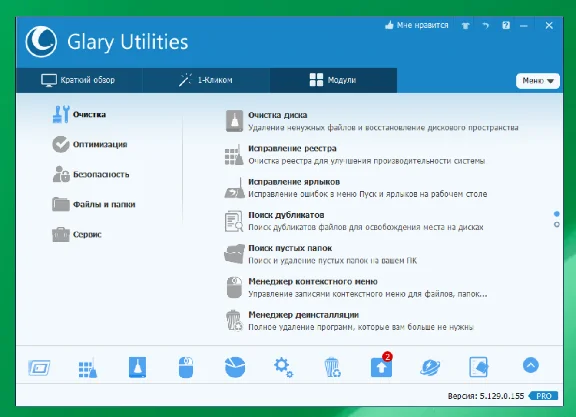Expand bottom toolbar with the up-arrow circle
The image size is (576, 417).
[x=530, y=365]
